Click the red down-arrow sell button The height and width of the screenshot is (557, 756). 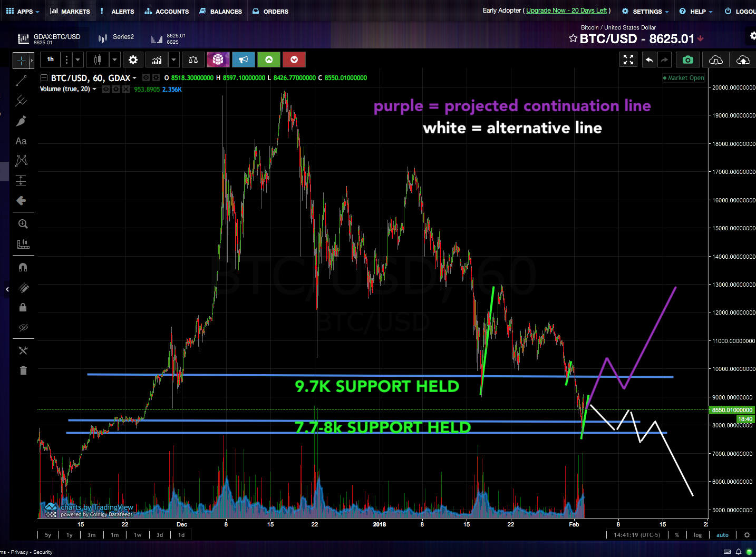(294, 60)
